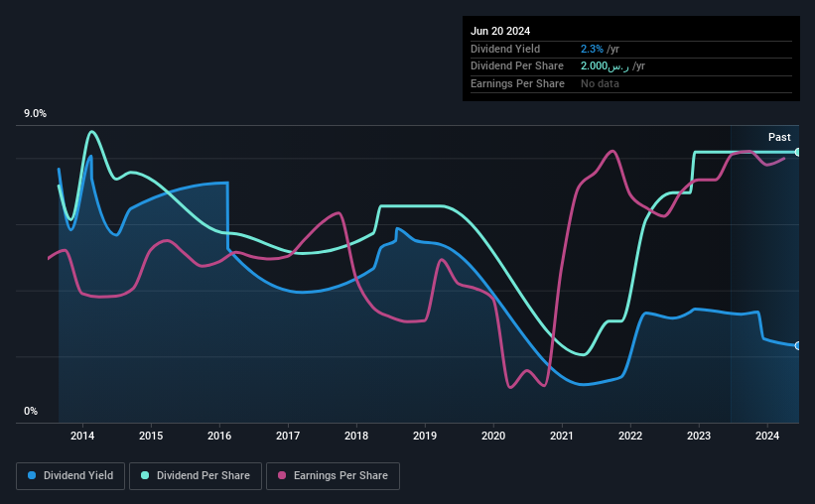Select the 2023 x-axis label
Viewport: 815px width, 504px height.
point(699,436)
